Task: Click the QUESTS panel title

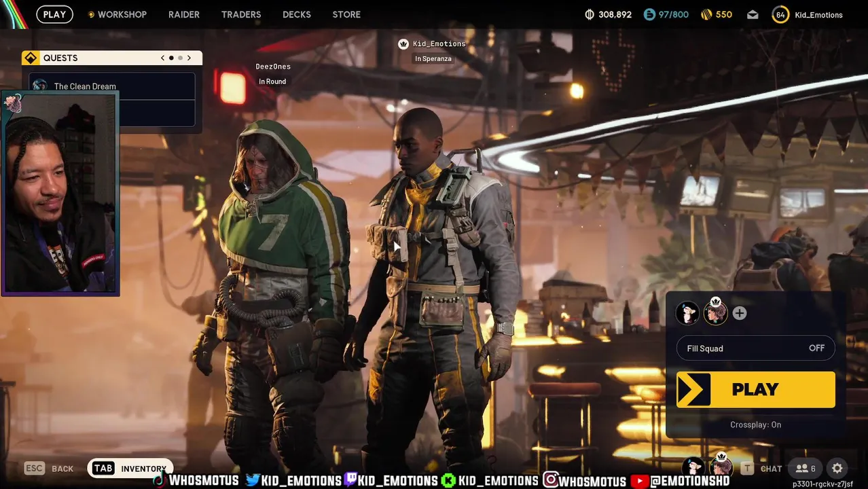Action: (x=60, y=58)
